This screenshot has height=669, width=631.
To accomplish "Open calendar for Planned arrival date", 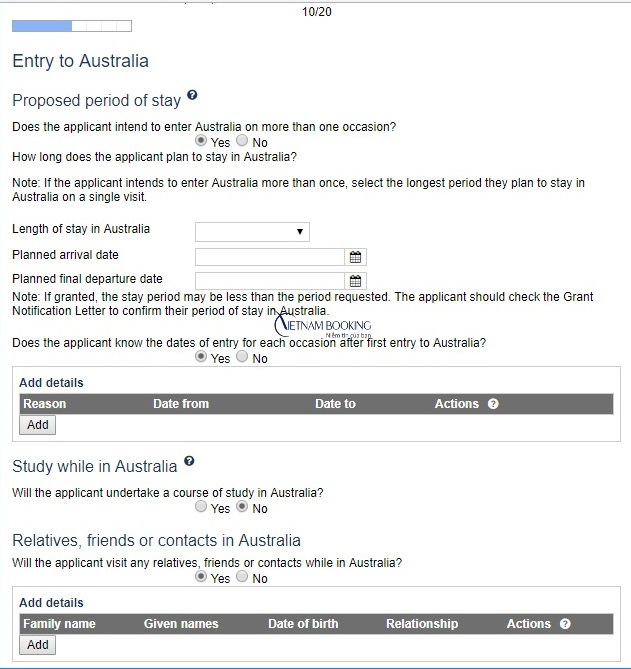I will 355,256.
